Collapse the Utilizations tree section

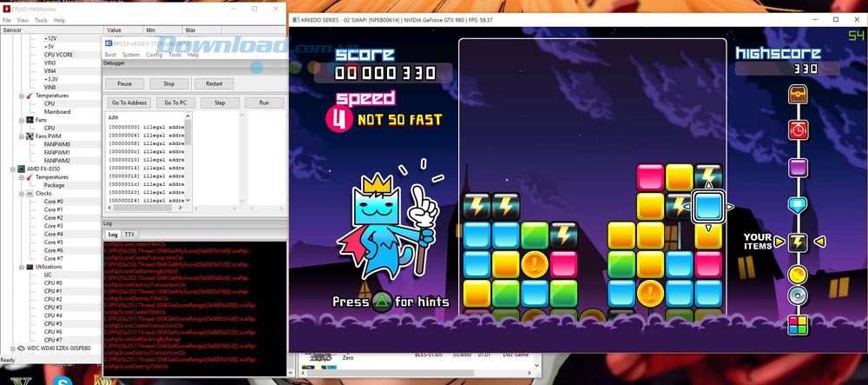coord(21,267)
